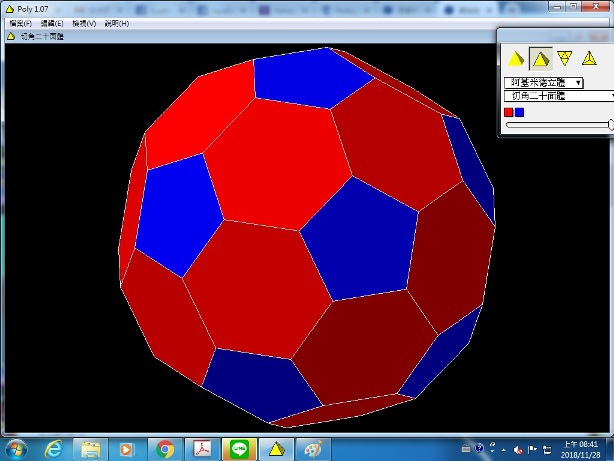Image resolution: width=614 pixels, height=461 pixels.
Task: Launch Internet Explorer from the taskbar
Action: click(x=54, y=449)
